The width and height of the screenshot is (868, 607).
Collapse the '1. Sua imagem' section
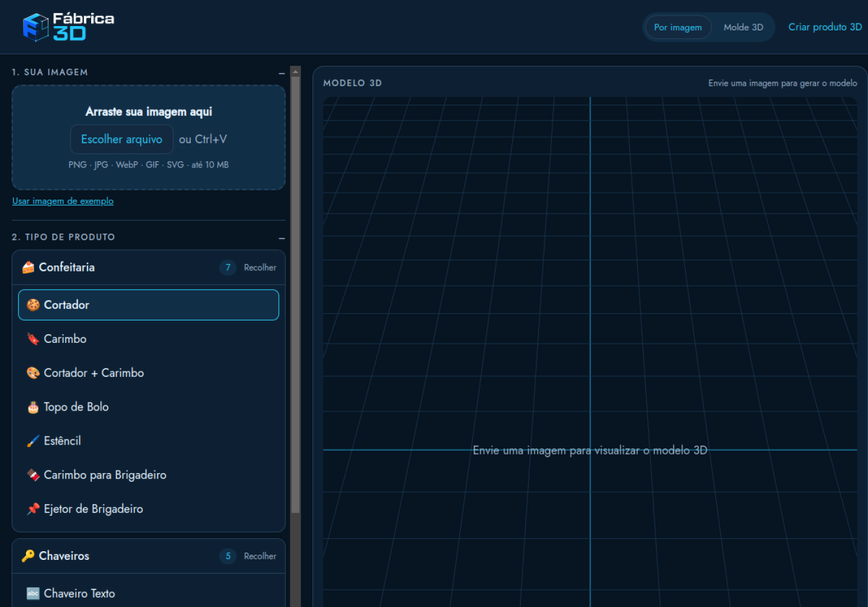281,73
